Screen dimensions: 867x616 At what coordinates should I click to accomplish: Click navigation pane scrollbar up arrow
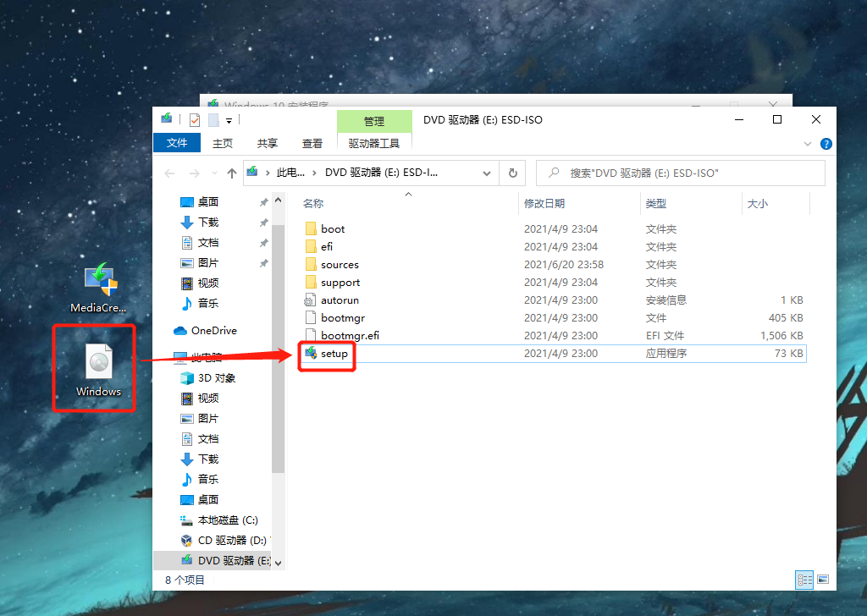(x=278, y=200)
